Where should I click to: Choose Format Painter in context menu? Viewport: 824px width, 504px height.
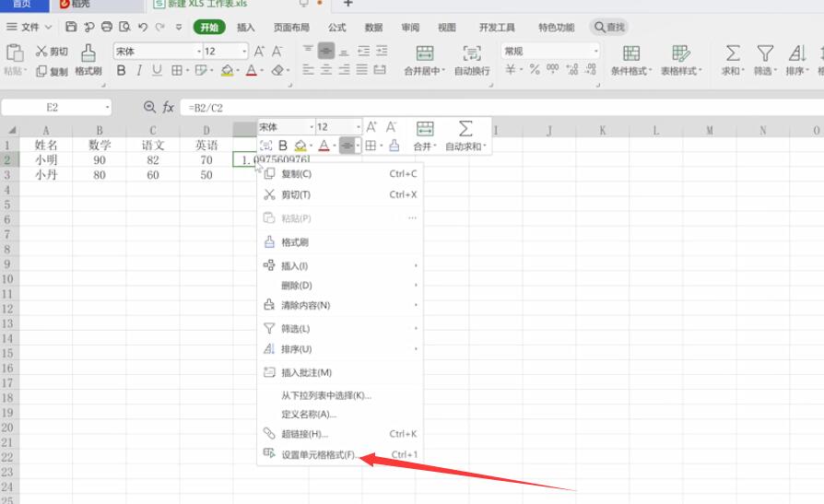340,242
